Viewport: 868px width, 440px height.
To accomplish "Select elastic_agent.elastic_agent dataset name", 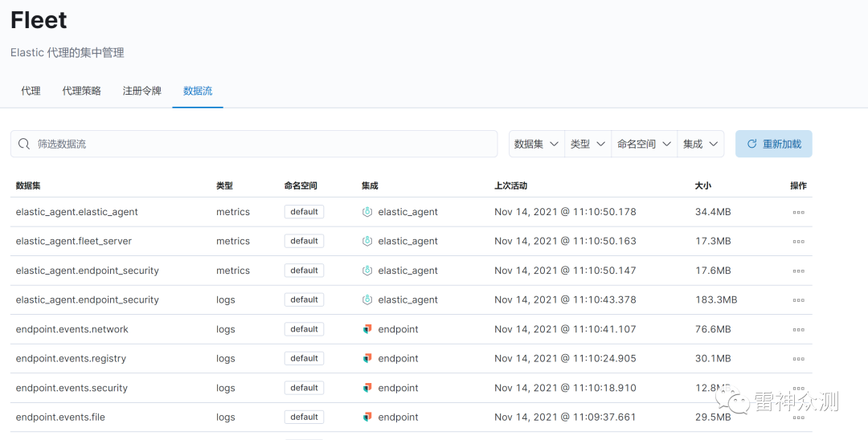I will click(x=77, y=212).
